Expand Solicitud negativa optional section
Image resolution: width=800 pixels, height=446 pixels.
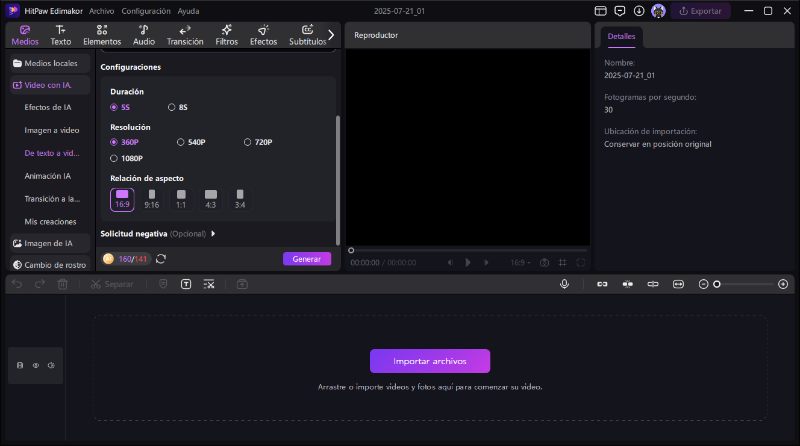213,234
